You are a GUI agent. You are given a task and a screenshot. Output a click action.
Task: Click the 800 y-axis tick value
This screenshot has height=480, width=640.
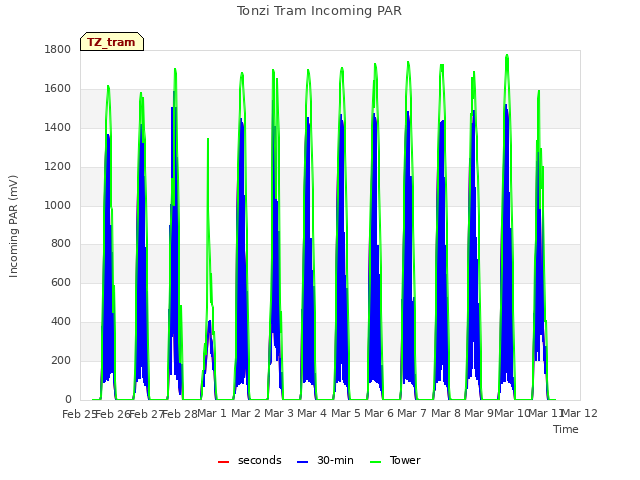tap(61, 244)
